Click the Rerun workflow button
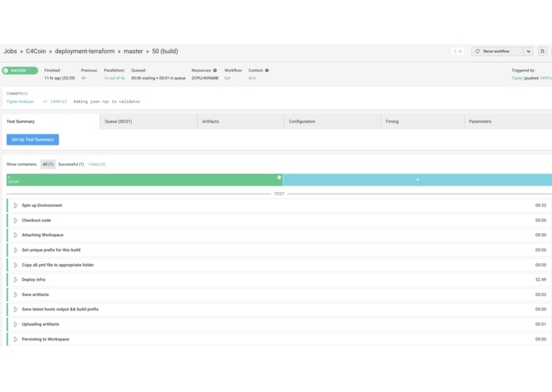The image size is (552, 392). coord(497,52)
